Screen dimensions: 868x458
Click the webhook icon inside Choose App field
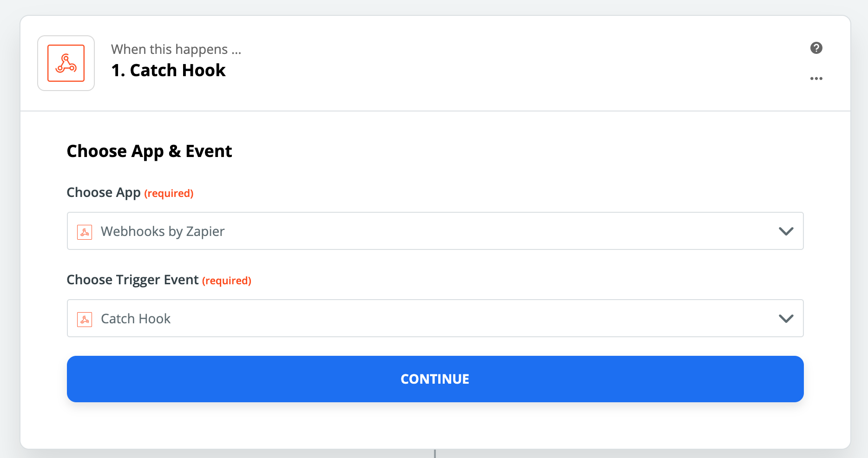85,231
